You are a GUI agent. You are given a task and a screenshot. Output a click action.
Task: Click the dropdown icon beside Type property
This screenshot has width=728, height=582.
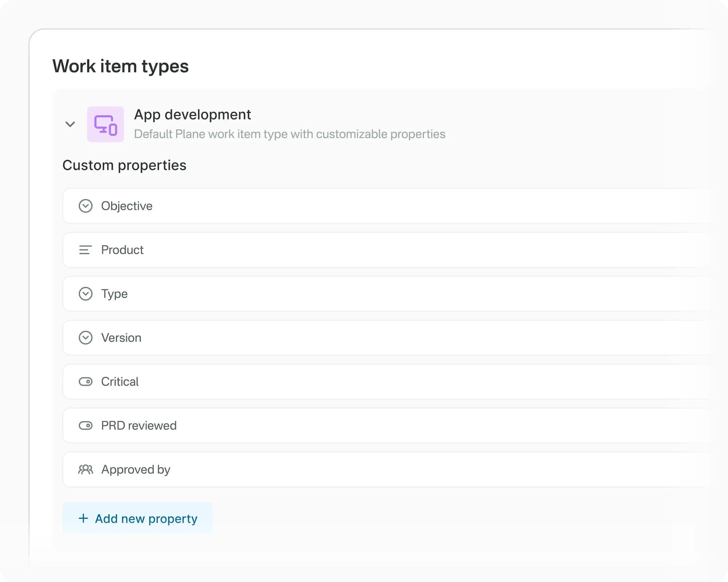[x=86, y=294]
